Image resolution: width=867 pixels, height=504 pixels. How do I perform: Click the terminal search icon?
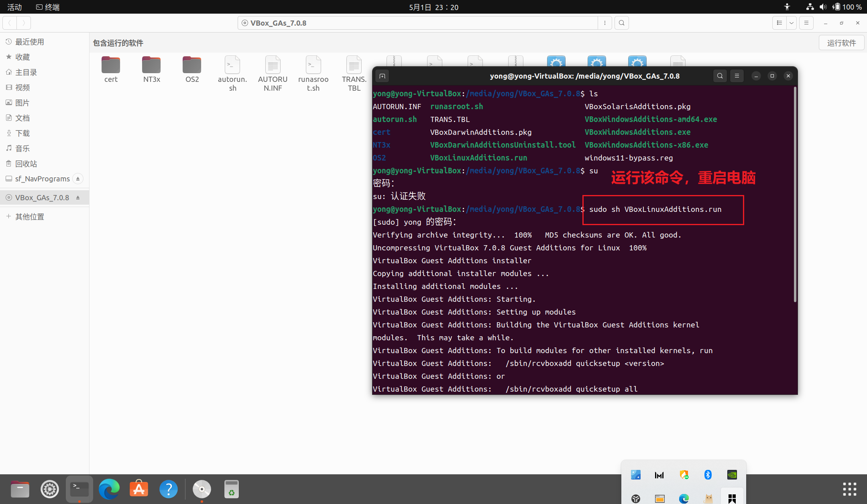(720, 76)
